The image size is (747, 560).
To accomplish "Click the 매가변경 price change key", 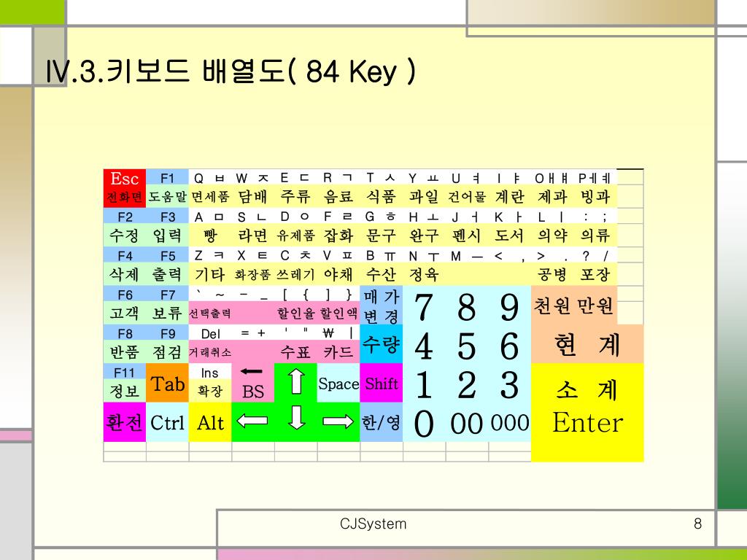I will (381, 306).
